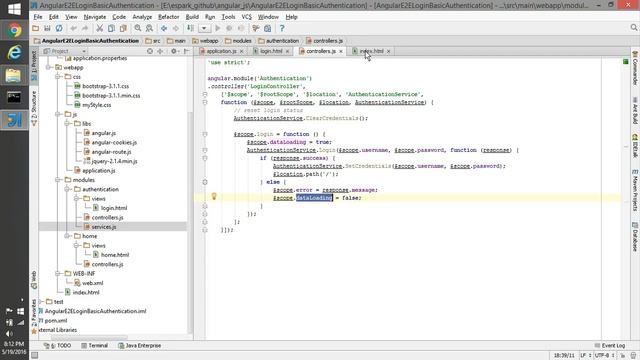Collapse the WEB-INF folder
Image resolution: width=640 pixels, height=360 pixels.
pyautogui.click(x=58, y=273)
